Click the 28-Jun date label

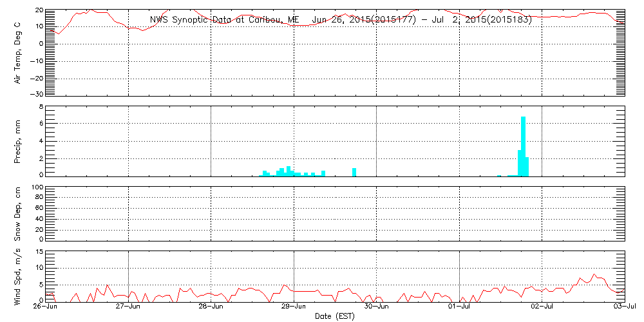coord(211,307)
